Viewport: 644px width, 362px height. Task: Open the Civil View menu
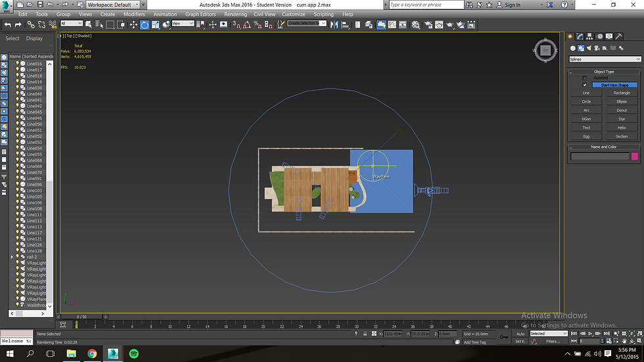264,14
